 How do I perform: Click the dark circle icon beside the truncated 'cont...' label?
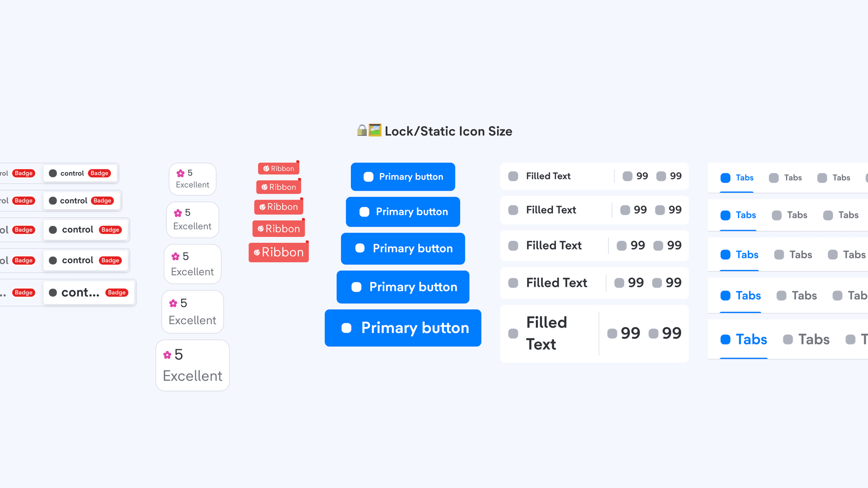pyautogui.click(x=53, y=292)
